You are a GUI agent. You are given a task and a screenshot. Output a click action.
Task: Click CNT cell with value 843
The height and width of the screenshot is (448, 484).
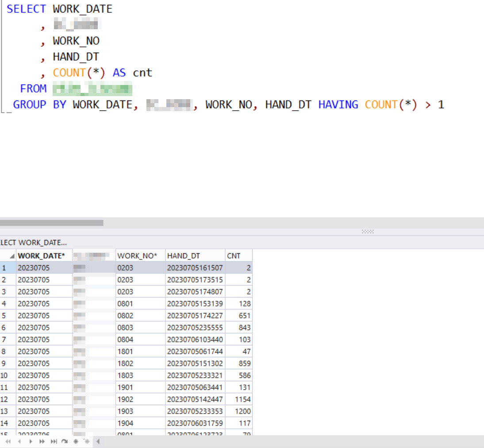239,328
